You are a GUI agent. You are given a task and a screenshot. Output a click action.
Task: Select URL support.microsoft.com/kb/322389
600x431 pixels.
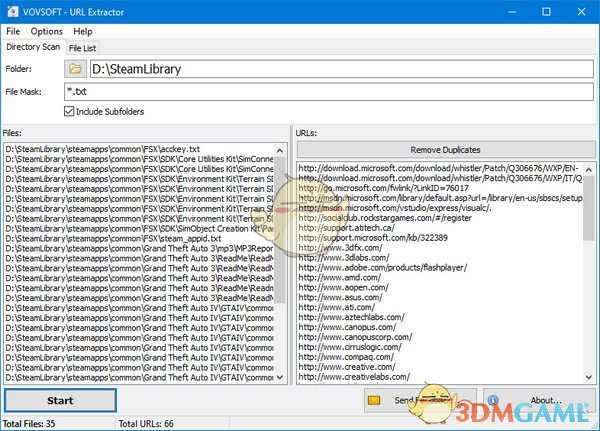tap(440, 238)
